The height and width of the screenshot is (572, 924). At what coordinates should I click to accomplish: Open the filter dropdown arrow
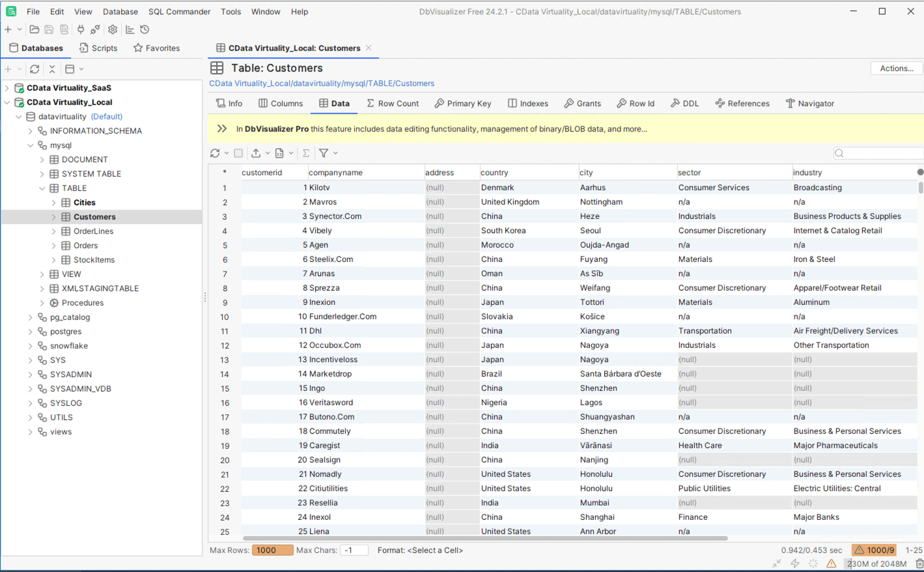coord(335,153)
